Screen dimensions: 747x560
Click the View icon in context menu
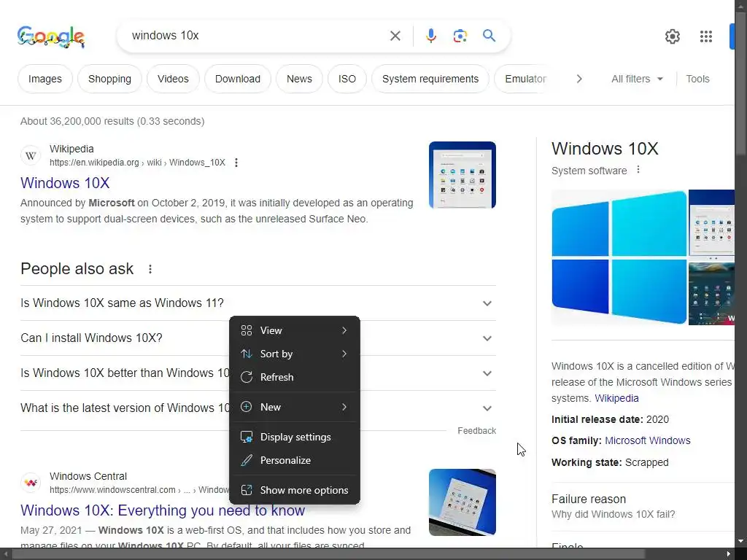click(247, 330)
